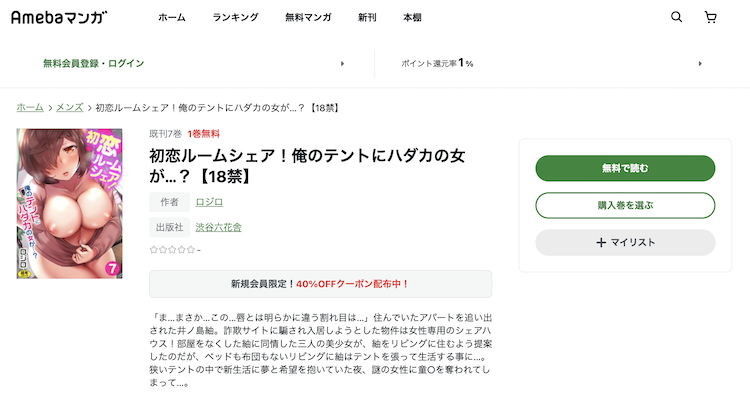The width and height of the screenshot is (750, 393).
Task: Follow the ホーム breadcrumb link
Action: (x=30, y=108)
